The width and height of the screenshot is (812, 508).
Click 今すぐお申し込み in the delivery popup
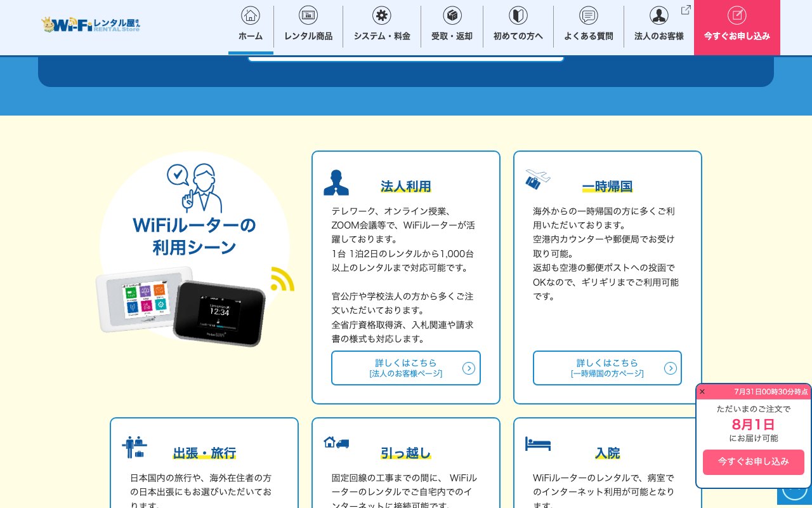click(x=754, y=462)
